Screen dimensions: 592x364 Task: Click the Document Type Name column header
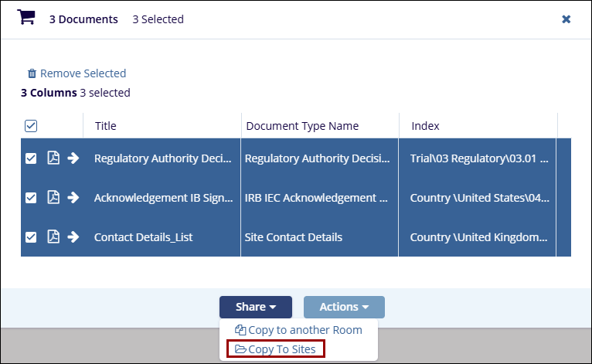click(x=302, y=126)
